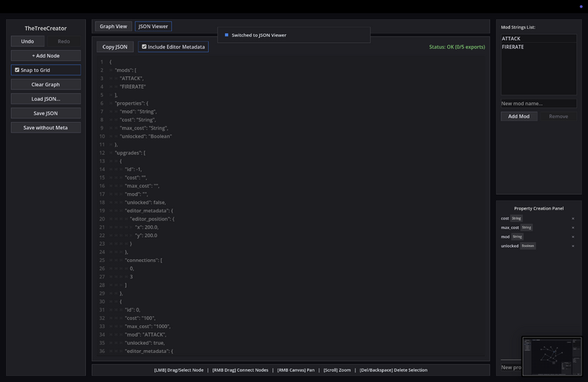588x382 pixels.
Task: Click the "unlocked": "Boolean" line
Action: (146, 136)
